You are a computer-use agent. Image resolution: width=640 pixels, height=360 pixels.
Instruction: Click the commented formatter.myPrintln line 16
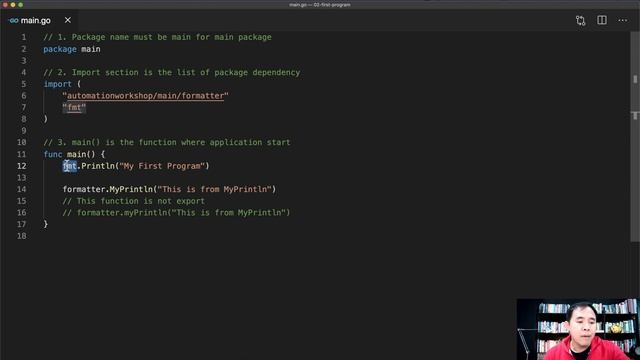pos(176,213)
